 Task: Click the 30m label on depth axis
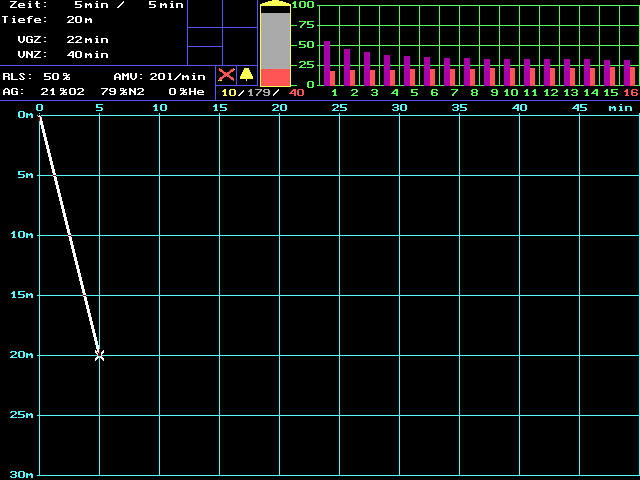coord(18,474)
